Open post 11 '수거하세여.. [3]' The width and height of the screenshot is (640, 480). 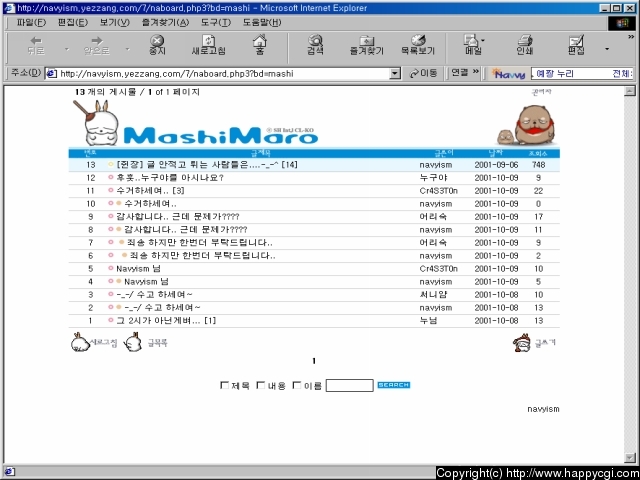pos(150,191)
